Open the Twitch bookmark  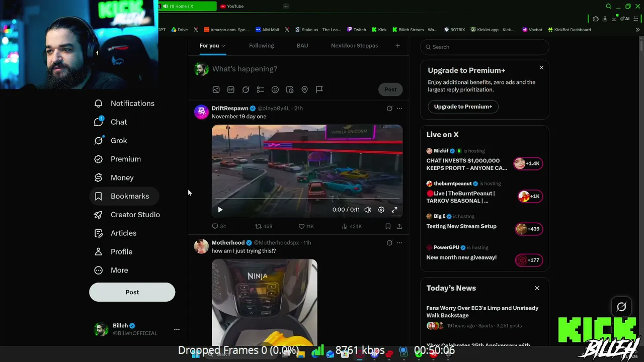(x=357, y=30)
